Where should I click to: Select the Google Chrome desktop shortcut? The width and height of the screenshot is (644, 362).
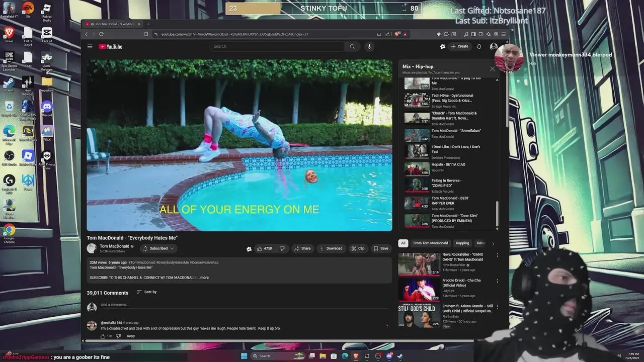pos(9,234)
